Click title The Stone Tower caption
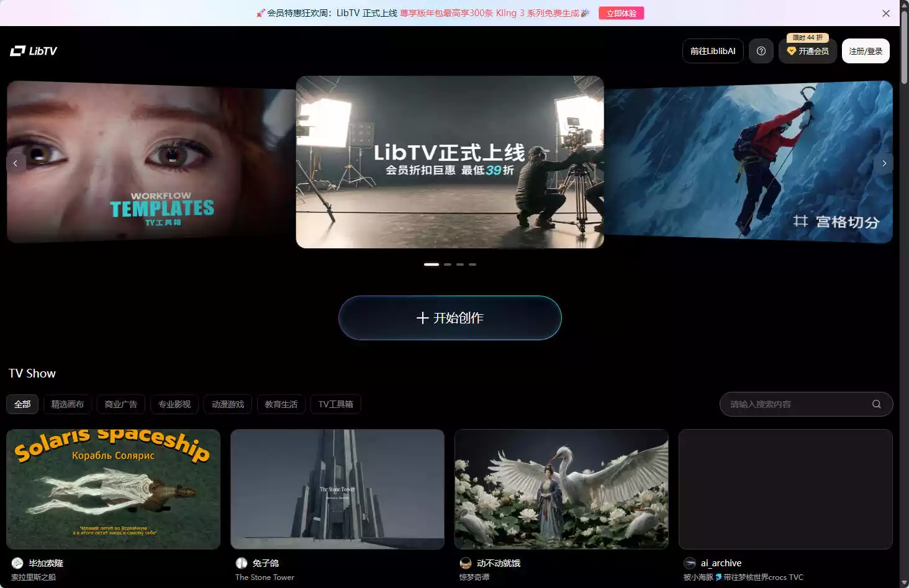 (265, 577)
